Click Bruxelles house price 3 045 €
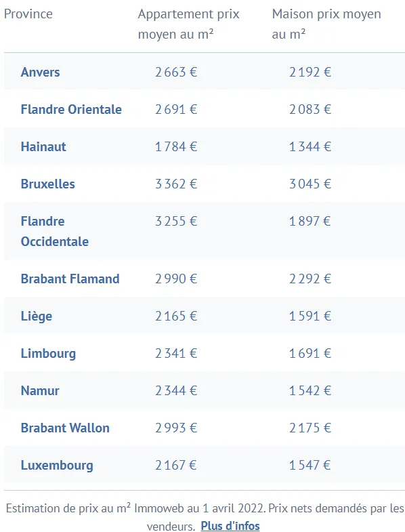405x532 pixels. 310,184
